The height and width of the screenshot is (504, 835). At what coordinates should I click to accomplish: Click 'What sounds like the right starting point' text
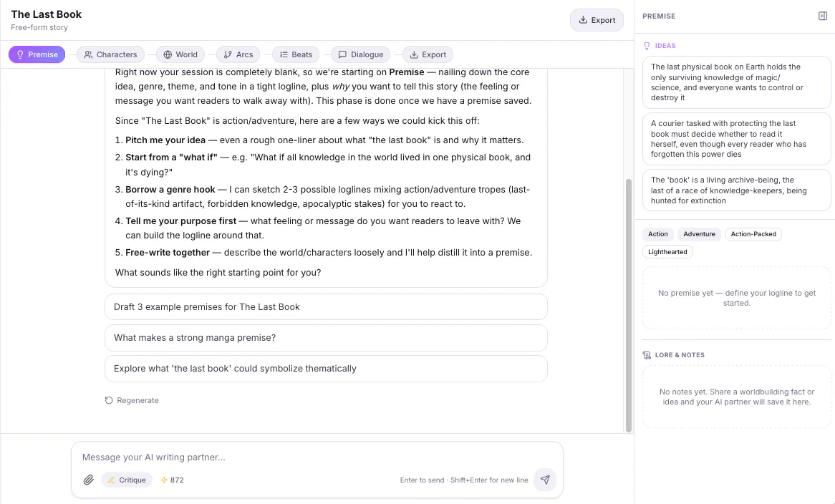coord(218,273)
